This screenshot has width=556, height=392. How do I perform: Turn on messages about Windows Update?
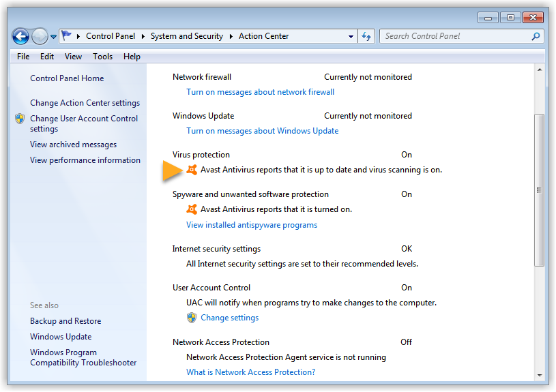tap(263, 131)
